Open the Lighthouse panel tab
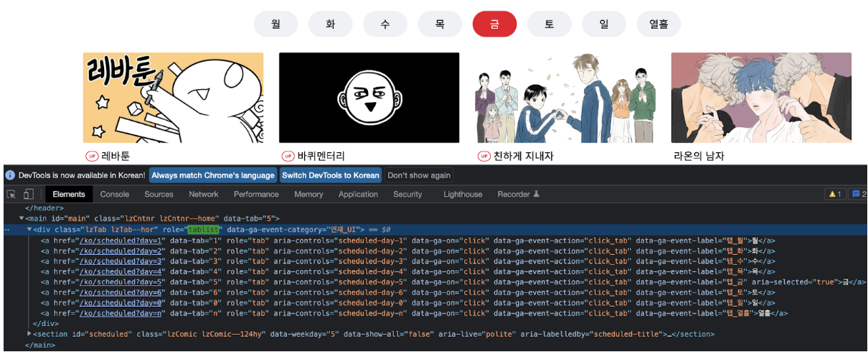 pyautogui.click(x=463, y=194)
